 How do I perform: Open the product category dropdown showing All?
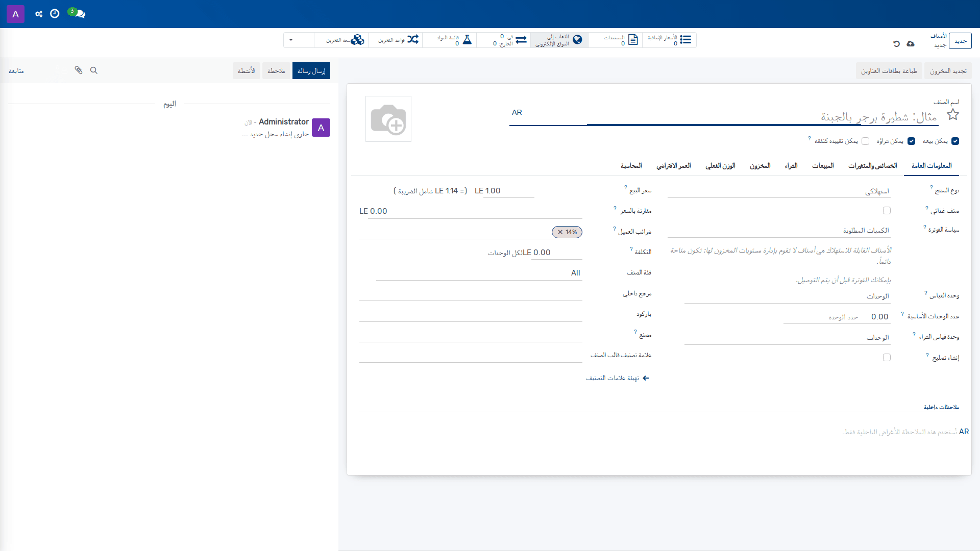click(x=479, y=273)
